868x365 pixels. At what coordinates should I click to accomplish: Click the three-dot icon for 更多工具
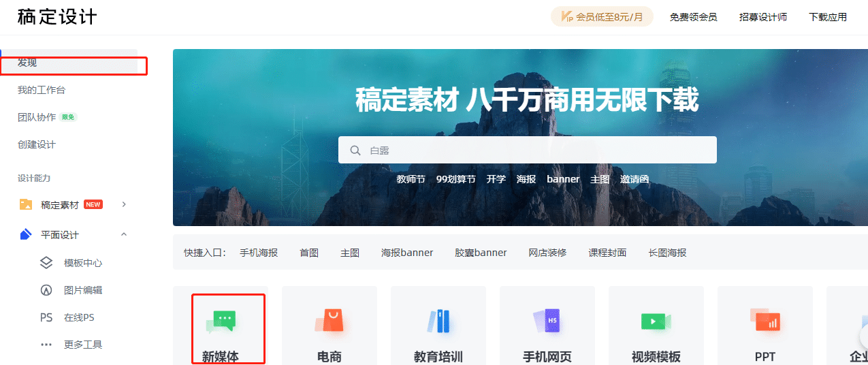pos(46,345)
